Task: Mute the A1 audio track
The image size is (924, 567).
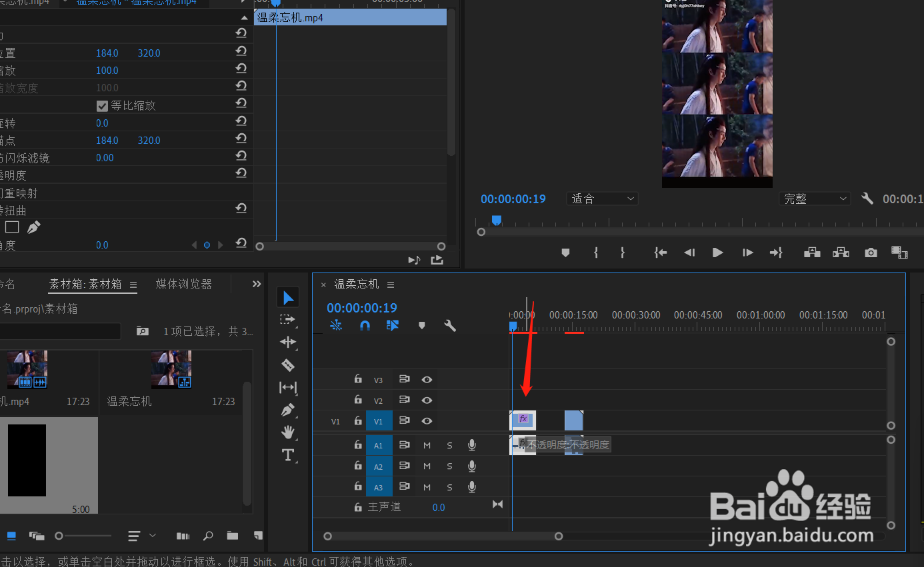Action: tap(427, 445)
